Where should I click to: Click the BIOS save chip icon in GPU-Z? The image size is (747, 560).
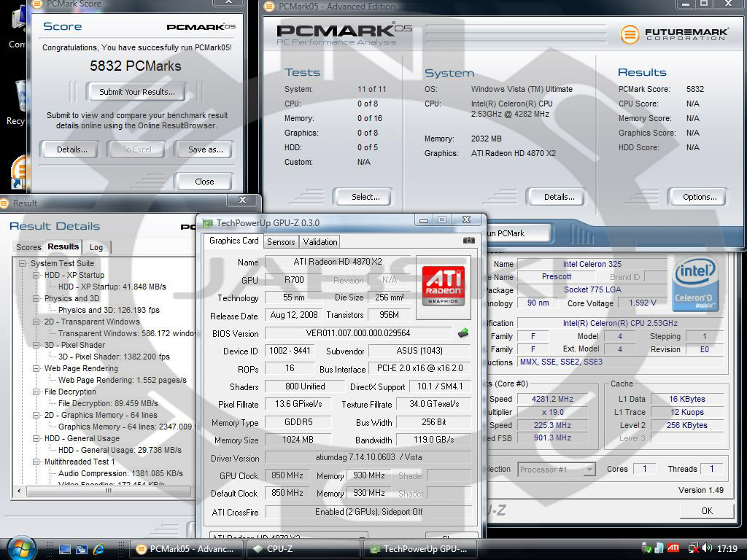point(463,332)
